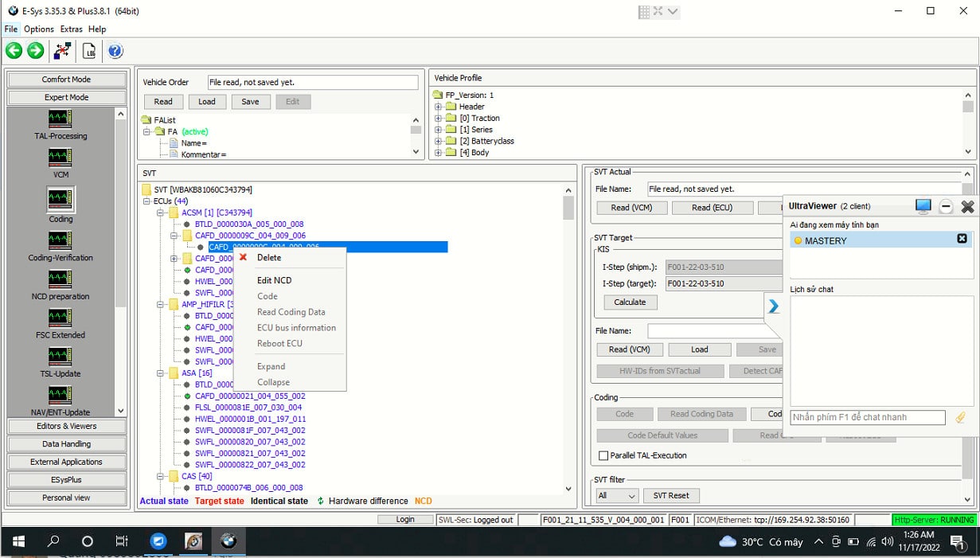This screenshot has height=558, width=980.
Task: Open TAL-Processing module icon
Action: tap(61, 119)
